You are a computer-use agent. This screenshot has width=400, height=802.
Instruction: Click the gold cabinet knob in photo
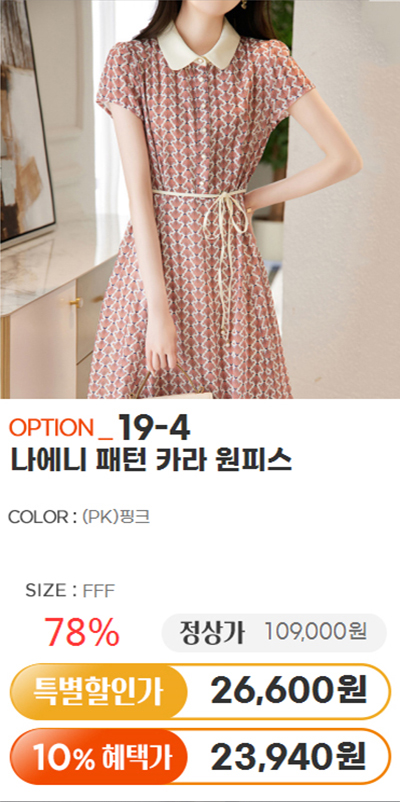click(x=75, y=303)
